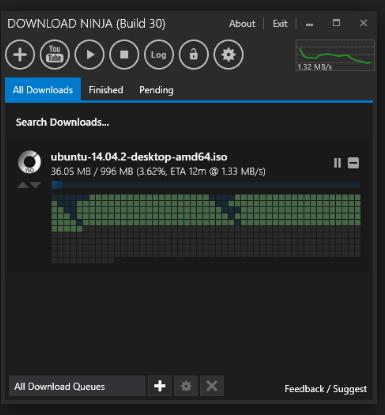The height and width of the screenshot is (415, 385).
Task: Open the All Download Queues dropdown
Action: (x=77, y=386)
